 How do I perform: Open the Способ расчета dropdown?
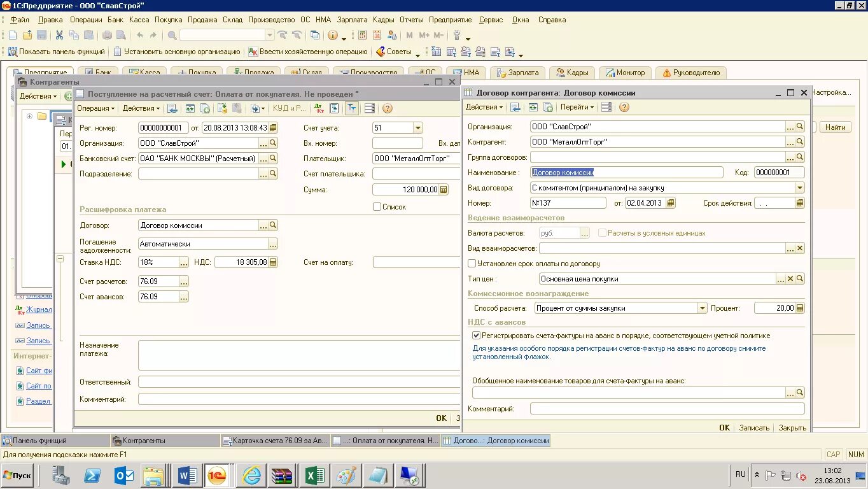(703, 308)
